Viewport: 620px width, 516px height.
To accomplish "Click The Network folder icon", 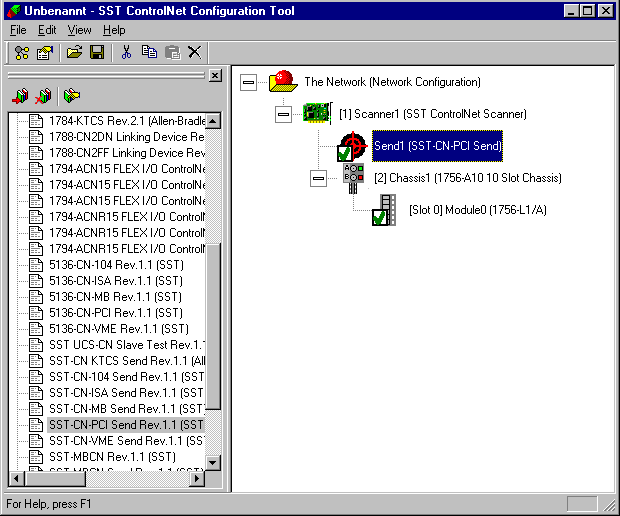I will (x=283, y=81).
